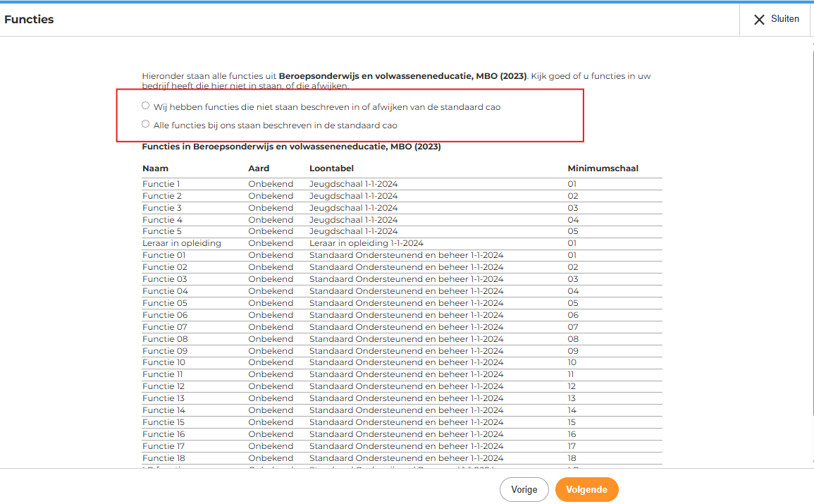Click the Naam column header
The height and width of the screenshot is (504, 814).
click(x=155, y=168)
